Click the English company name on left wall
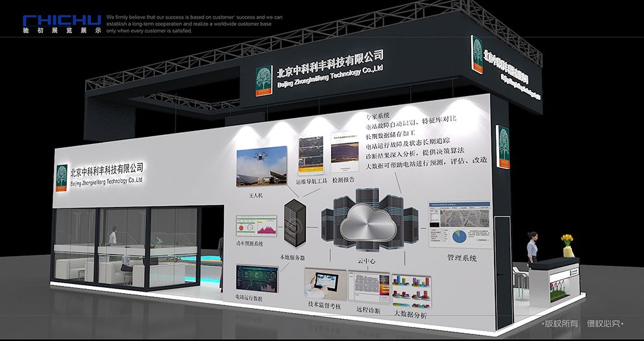This screenshot has width=644, height=341. [106, 182]
